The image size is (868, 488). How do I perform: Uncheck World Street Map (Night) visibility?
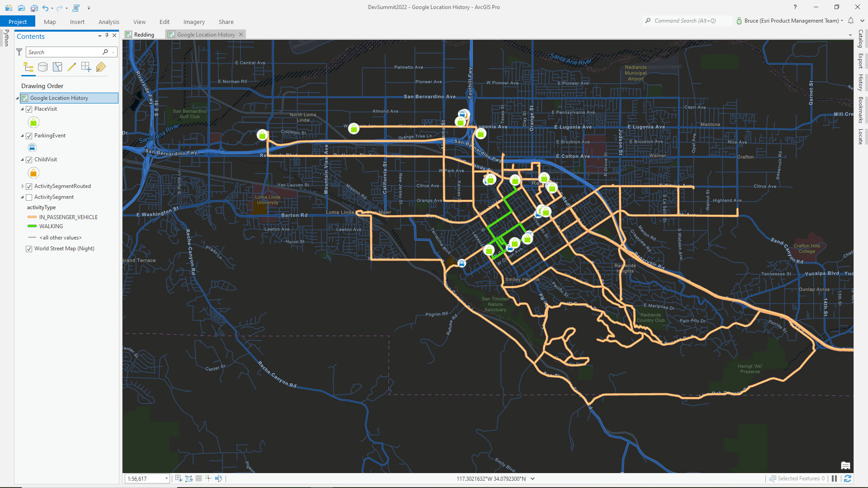pos(29,249)
